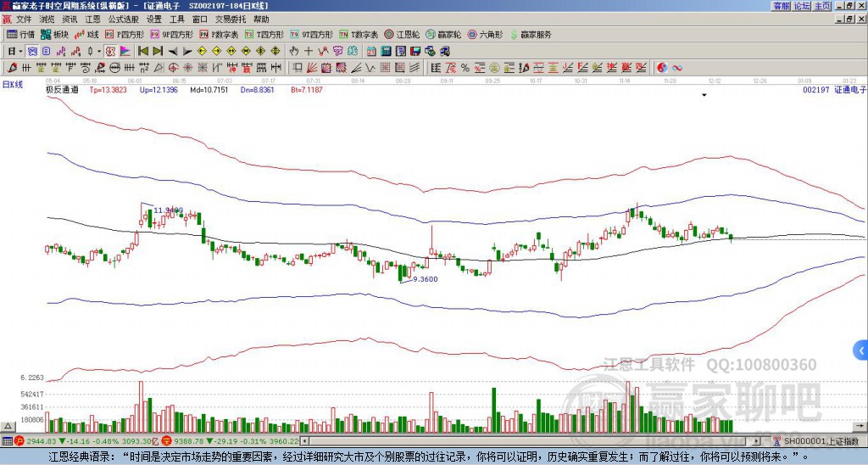
Task: Click the 论坛 forum button
Action: click(x=802, y=6)
